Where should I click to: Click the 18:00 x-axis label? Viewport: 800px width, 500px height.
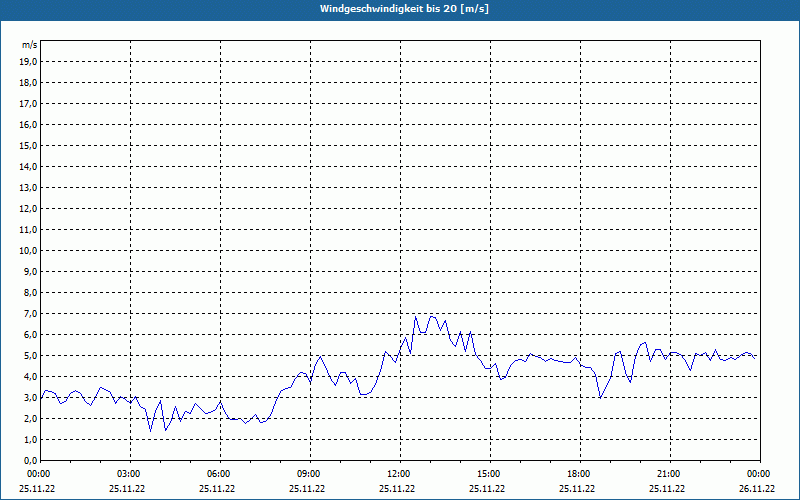point(580,474)
